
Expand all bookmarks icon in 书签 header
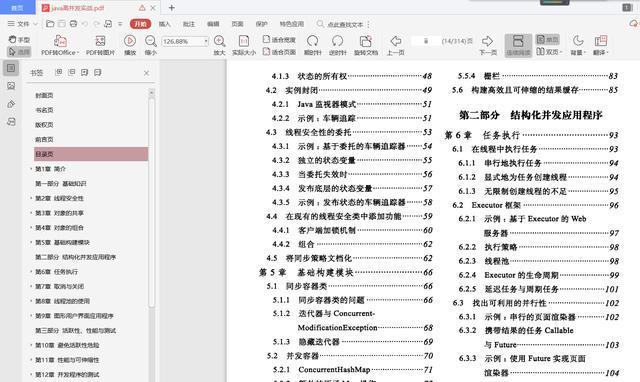[59, 72]
